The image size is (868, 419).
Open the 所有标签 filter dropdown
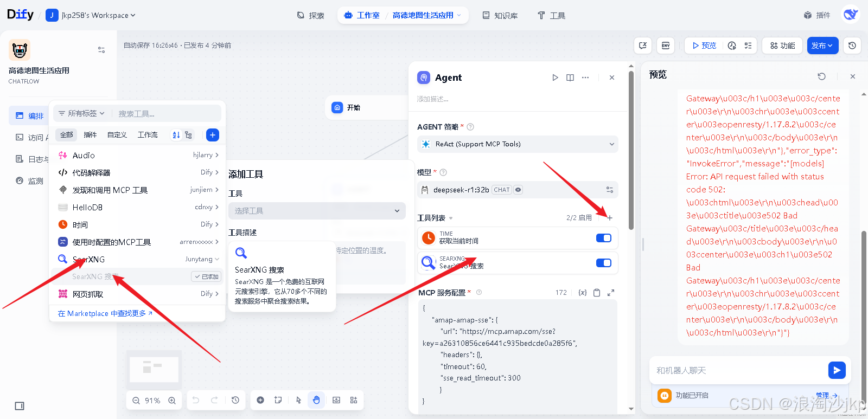click(81, 113)
